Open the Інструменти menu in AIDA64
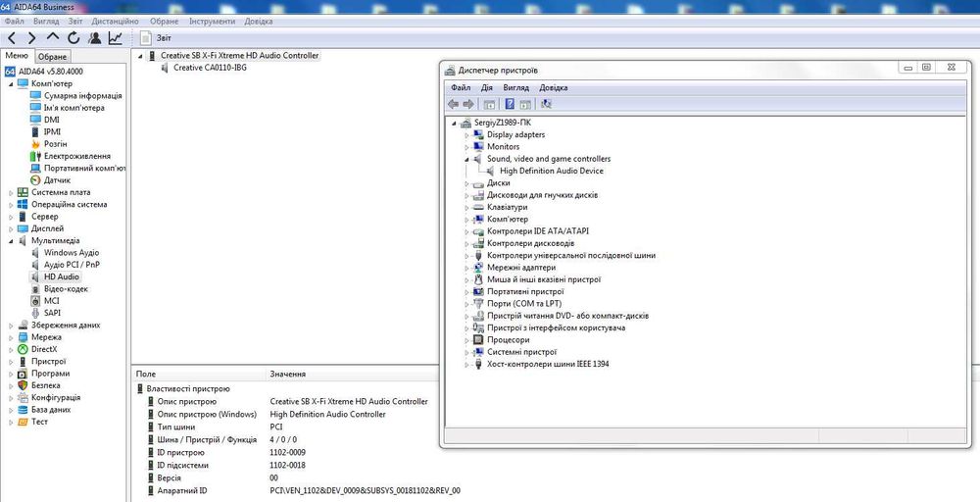 tap(213, 22)
